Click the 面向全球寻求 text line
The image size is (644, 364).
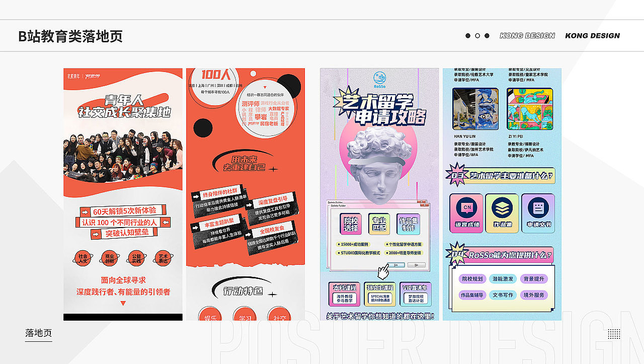point(123,280)
